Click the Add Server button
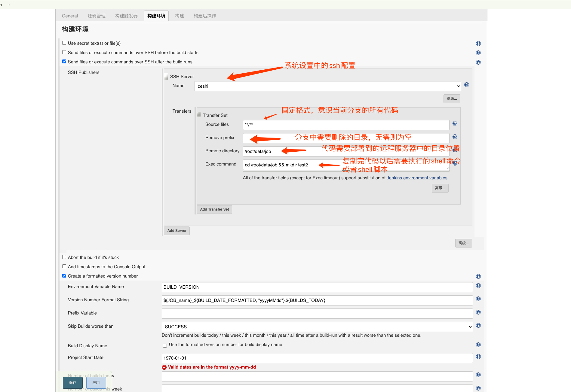Screen dimensions: 571x392 tap(177, 231)
